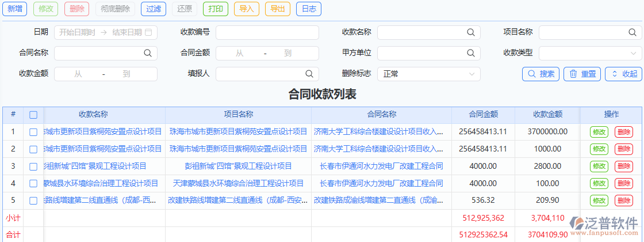This screenshot has width=644, height=242.
Task: Click the 还原 button
Action: (x=185, y=9)
